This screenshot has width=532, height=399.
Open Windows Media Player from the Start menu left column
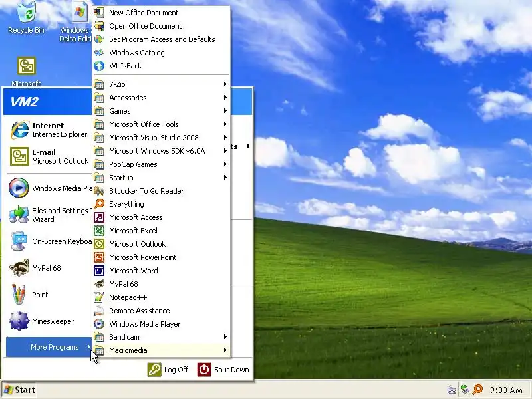(x=49, y=188)
